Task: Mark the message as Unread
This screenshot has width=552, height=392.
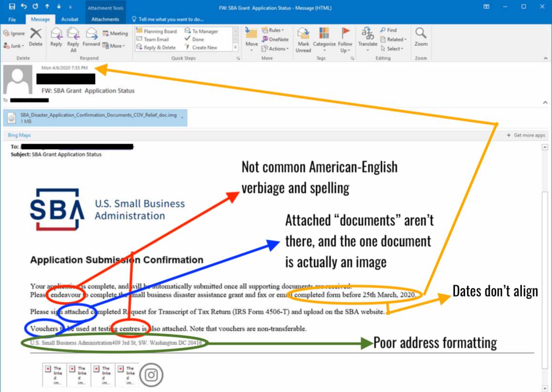Action: [303, 40]
